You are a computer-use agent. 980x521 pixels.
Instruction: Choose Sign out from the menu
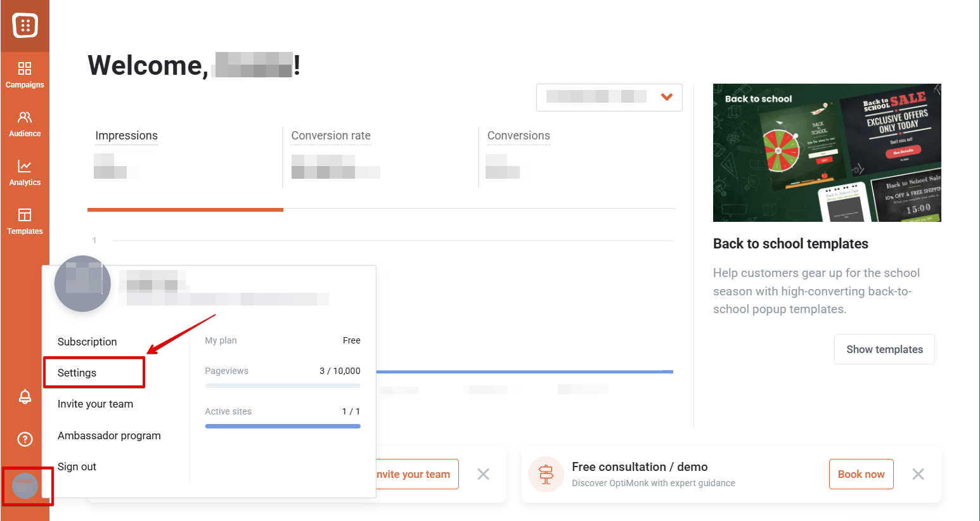[77, 466]
